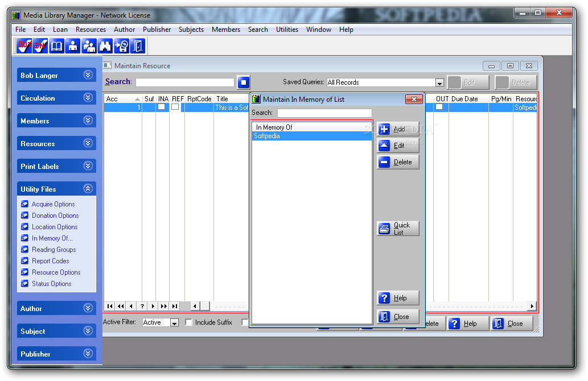Click Donation Options icon in sidebar

(x=24, y=215)
